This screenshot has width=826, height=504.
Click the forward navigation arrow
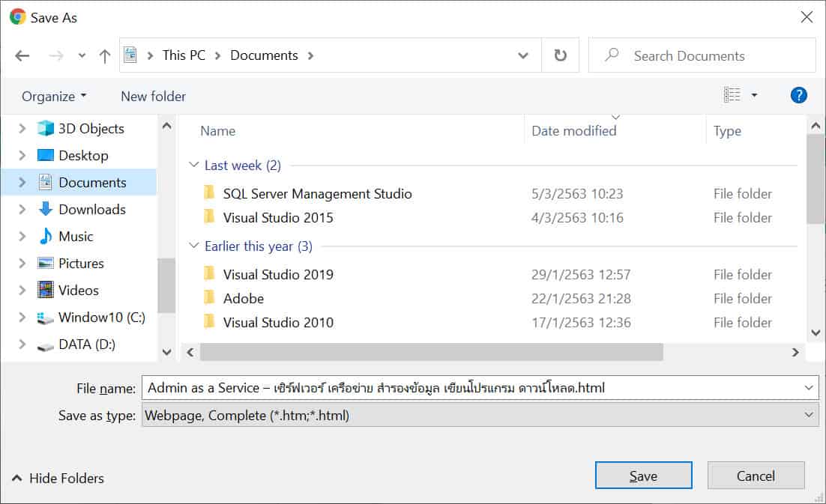[x=55, y=55]
